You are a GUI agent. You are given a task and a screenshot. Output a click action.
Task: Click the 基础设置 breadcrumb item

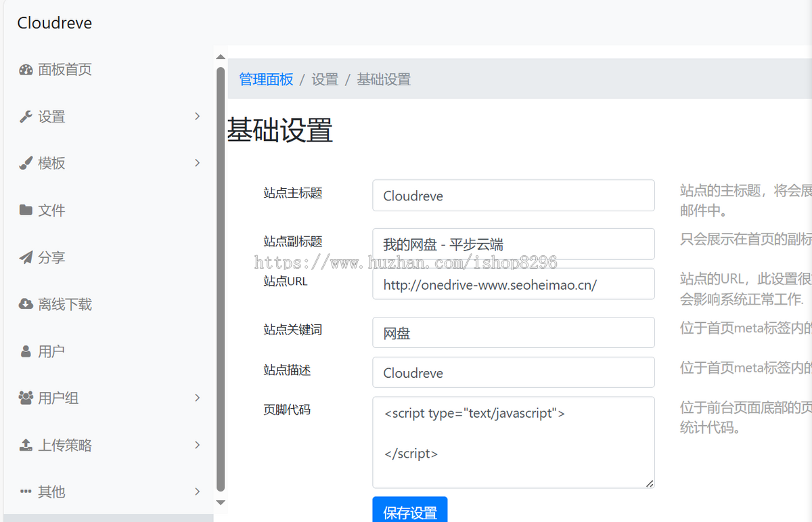click(384, 79)
